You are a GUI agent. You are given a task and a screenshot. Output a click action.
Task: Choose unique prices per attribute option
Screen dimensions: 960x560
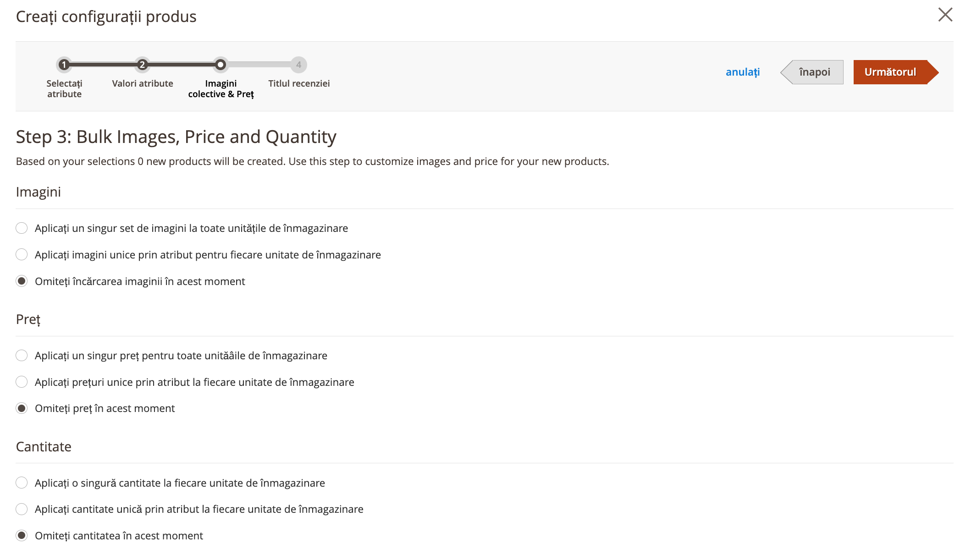point(22,382)
